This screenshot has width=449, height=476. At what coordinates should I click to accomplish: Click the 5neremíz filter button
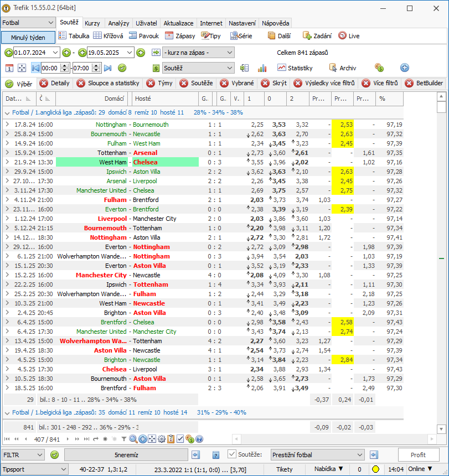point(126,455)
